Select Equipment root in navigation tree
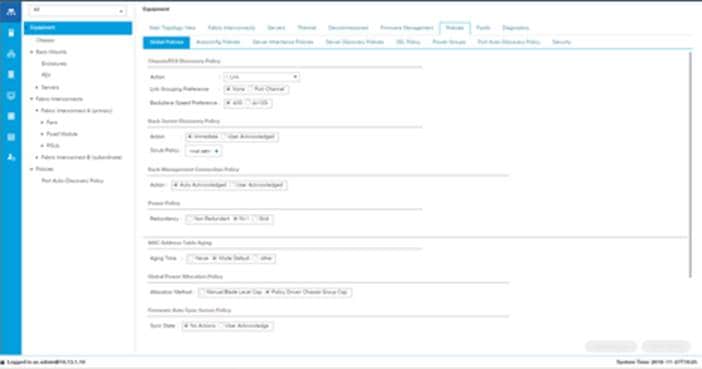This screenshot has width=702, height=369. click(78, 28)
